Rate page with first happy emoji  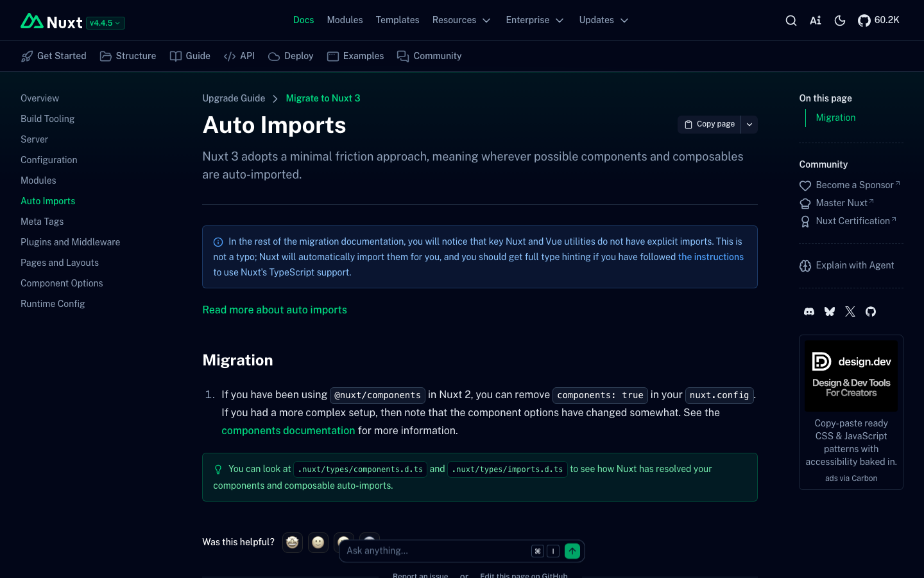[x=293, y=542]
